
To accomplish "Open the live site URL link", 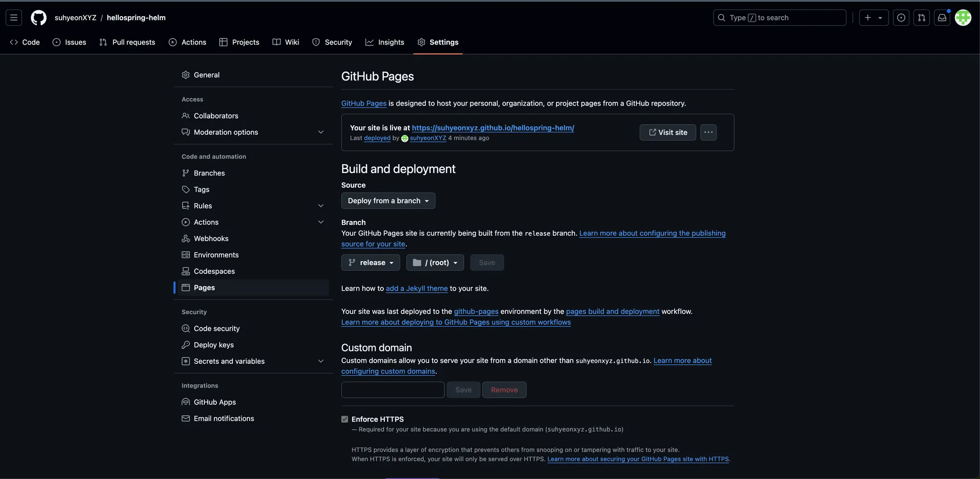I will [x=493, y=128].
